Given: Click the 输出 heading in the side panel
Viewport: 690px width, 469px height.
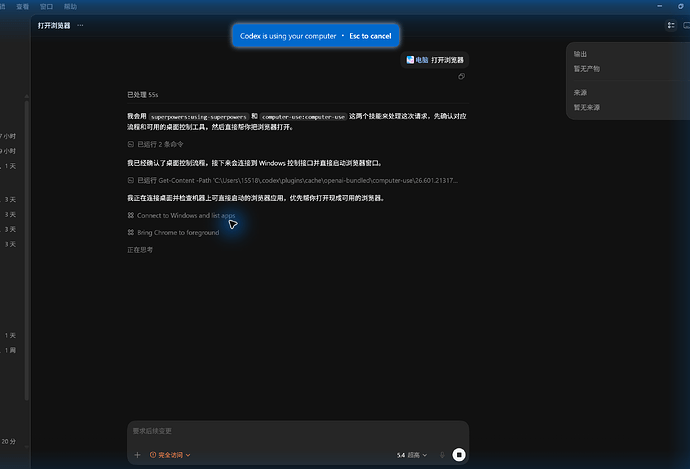Looking at the screenshot, I should [580, 54].
